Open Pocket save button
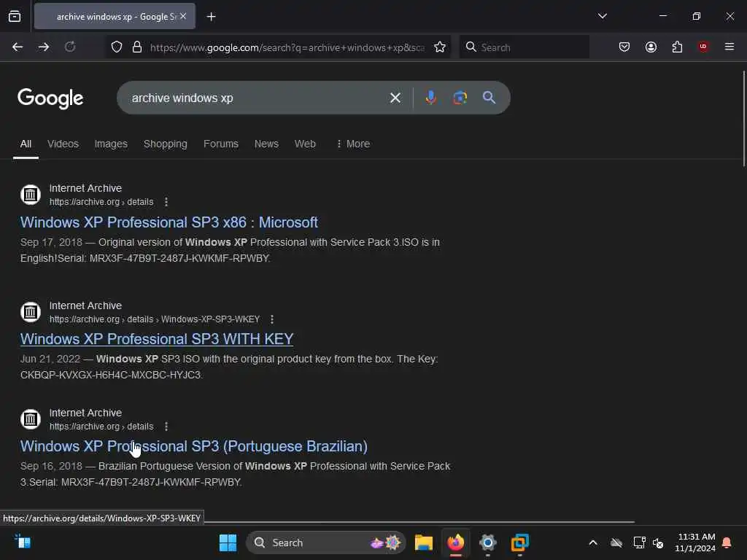This screenshot has height=560, width=747. 624,47
